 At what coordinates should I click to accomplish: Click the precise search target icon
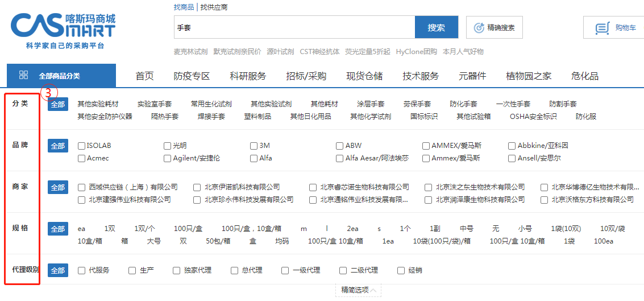coord(479,27)
